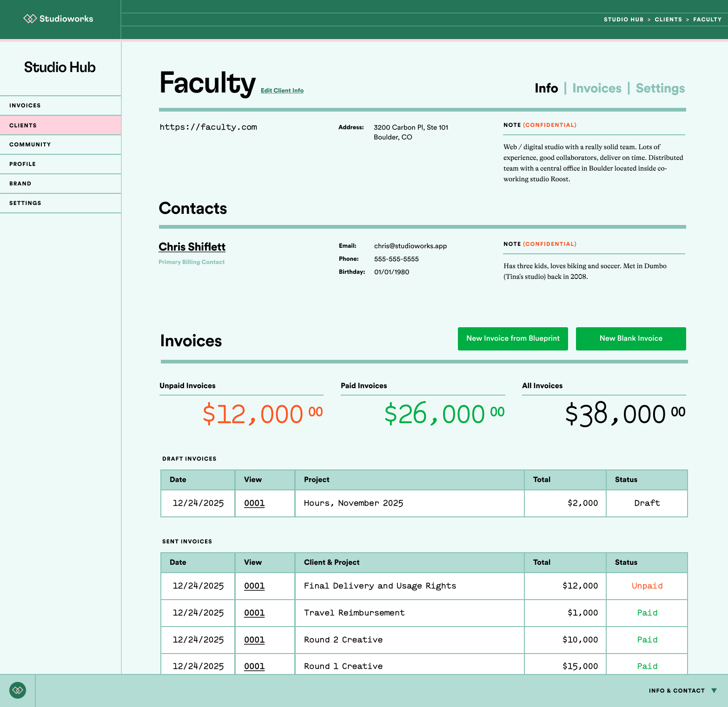The image size is (728, 707).
Task: Go to Profile in the sidebar
Action: [x=23, y=164]
